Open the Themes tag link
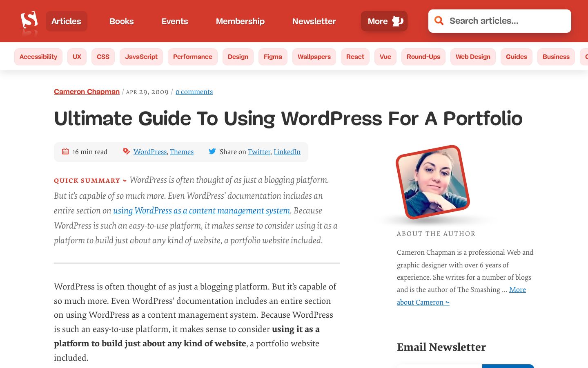588x368 pixels. pos(182,152)
